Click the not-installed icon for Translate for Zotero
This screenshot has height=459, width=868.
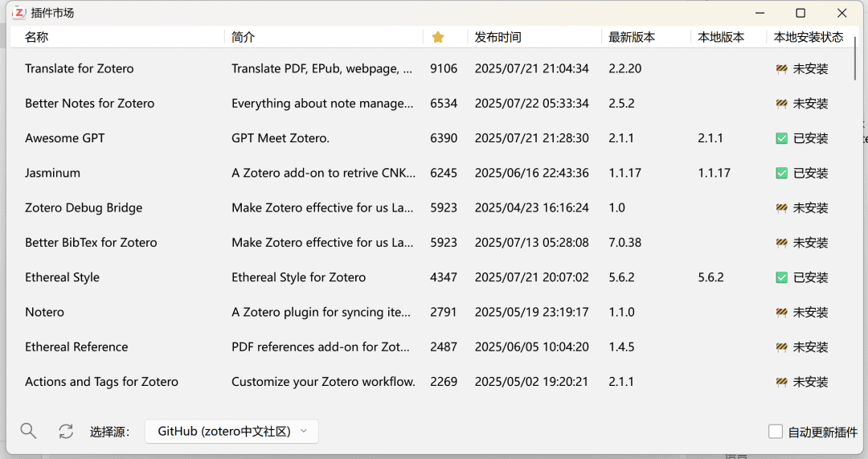tap(782, 68)
